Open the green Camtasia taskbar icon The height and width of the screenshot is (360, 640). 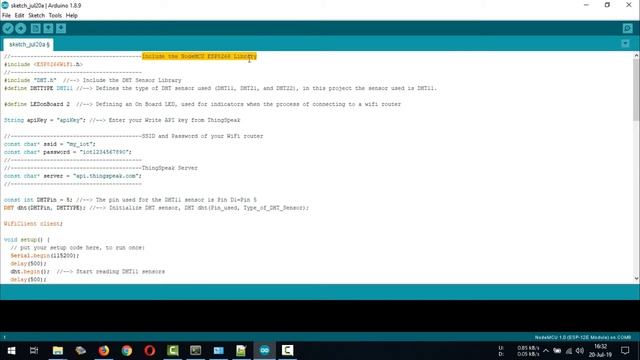click(173, 350)
